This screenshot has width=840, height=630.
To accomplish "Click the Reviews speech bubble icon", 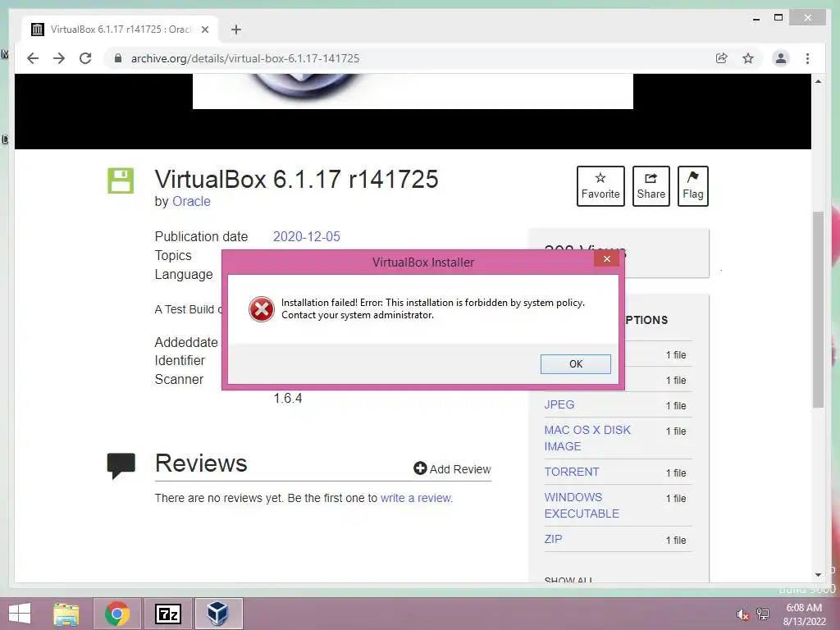I will pos(121,465).
